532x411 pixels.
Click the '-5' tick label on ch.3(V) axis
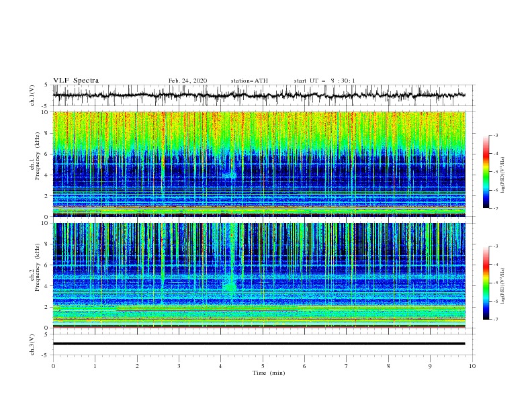click(x=45, y=355)
